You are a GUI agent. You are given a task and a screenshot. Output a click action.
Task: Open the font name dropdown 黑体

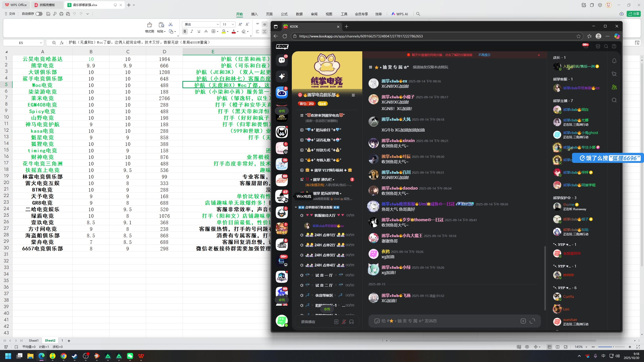click(218, 24)
